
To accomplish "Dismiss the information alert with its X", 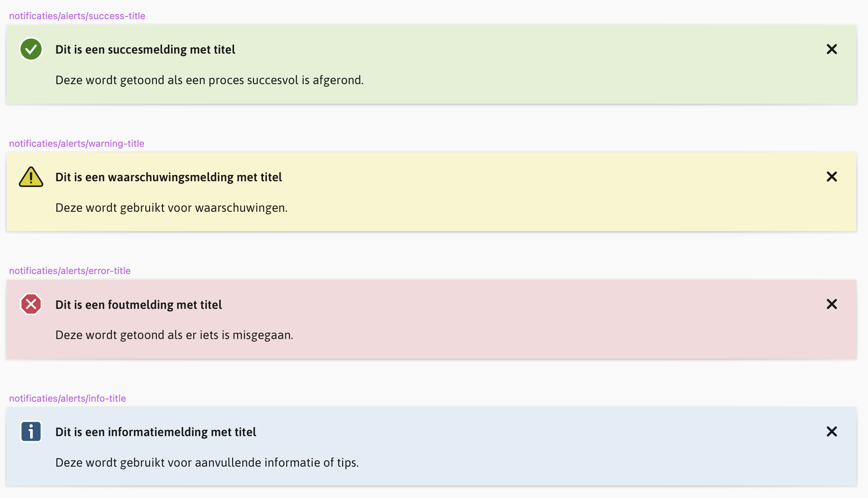I will tap(832, 432).
